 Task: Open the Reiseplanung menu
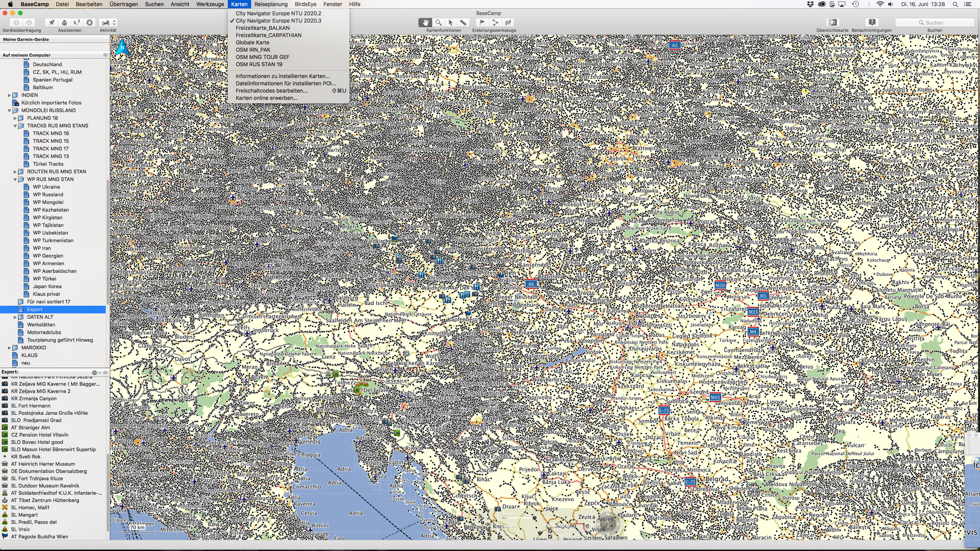point(271,4)
